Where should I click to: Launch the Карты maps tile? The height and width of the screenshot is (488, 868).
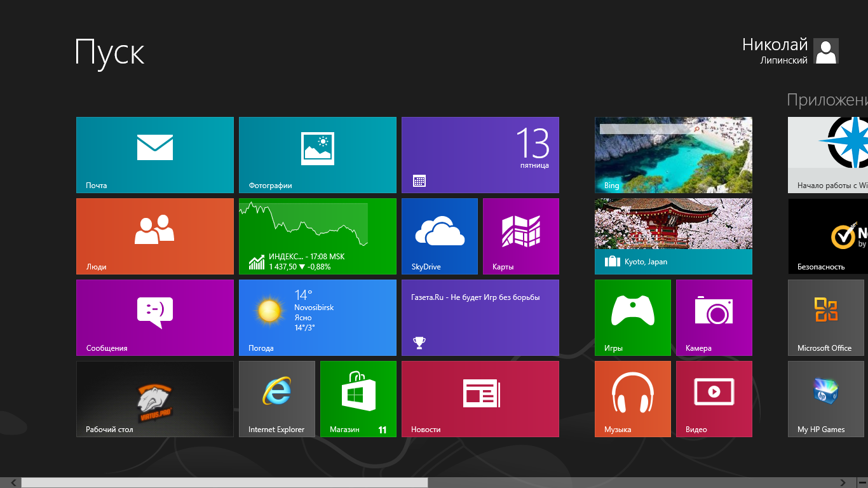pyautogui.click(x=521, y=236)
